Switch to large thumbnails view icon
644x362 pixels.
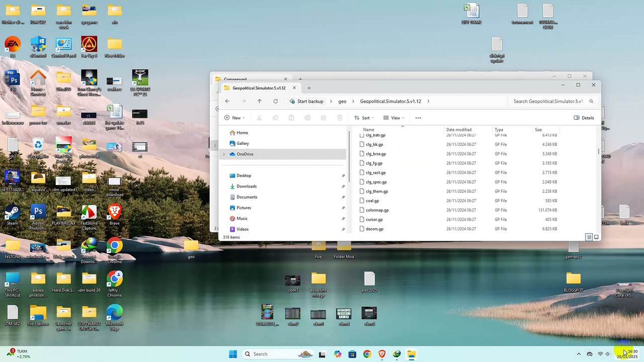coord(596,237)
